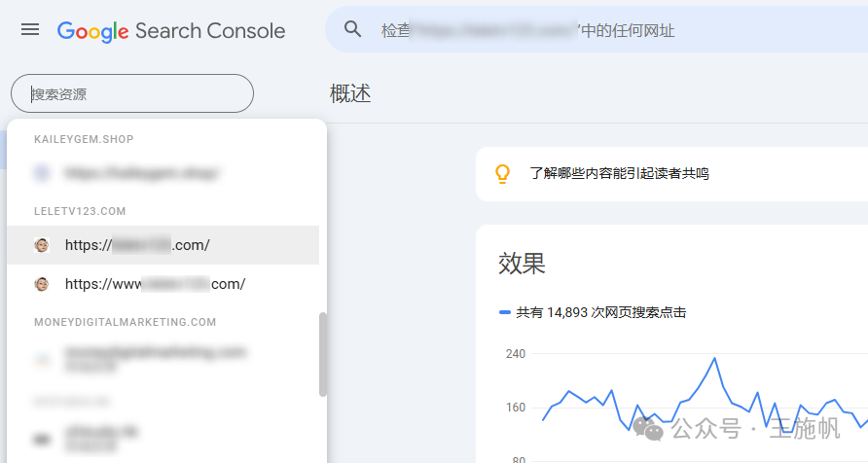
Task: Click the MONEYDIGITALMARKETING.COM group header
Action: 126,322
